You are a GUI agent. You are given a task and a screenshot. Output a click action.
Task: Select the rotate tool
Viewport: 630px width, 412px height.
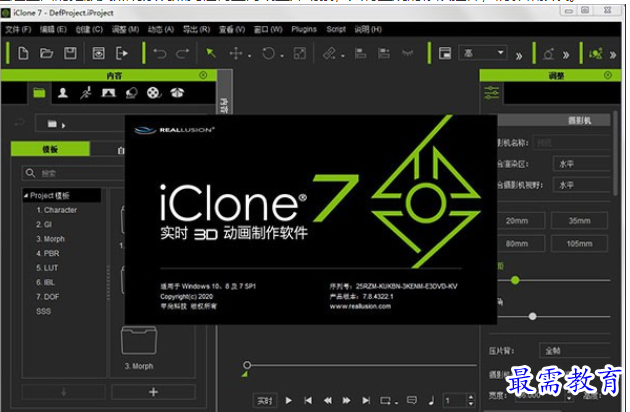click(x=268, y=53)
